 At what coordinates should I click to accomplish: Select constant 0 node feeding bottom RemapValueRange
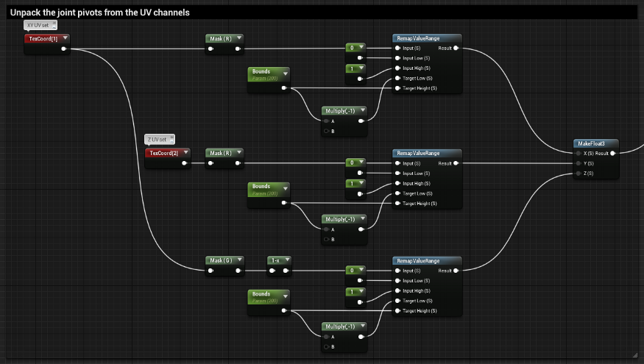(x=355, y=275)
